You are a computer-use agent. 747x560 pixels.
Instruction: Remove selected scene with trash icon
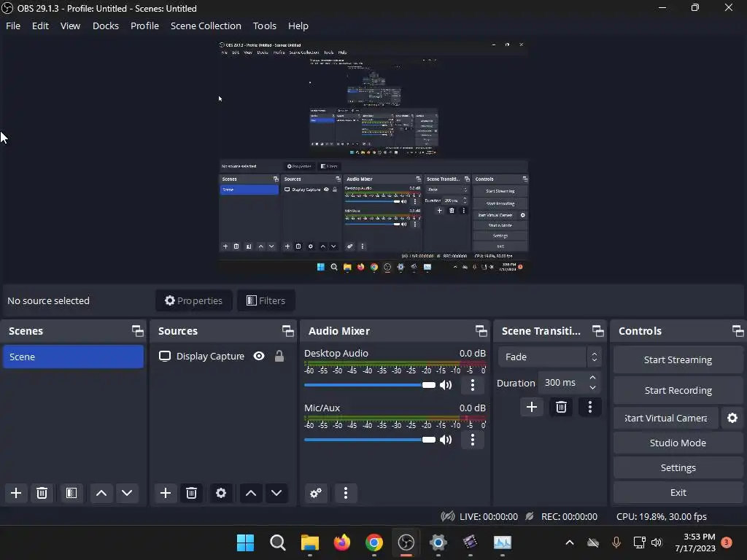(42, 493)
